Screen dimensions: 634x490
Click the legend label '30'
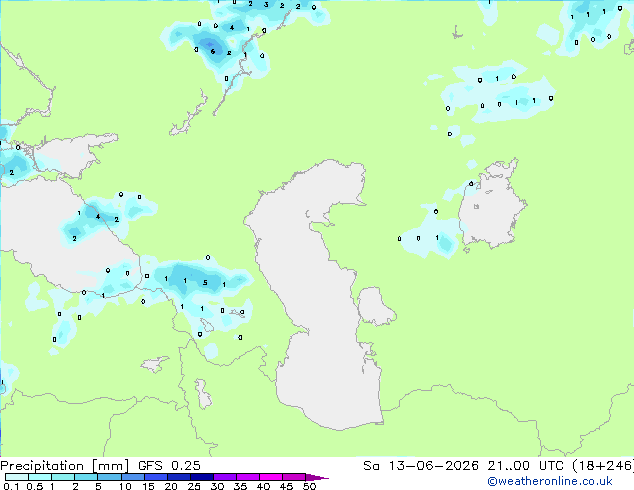(x=217, y=486)
